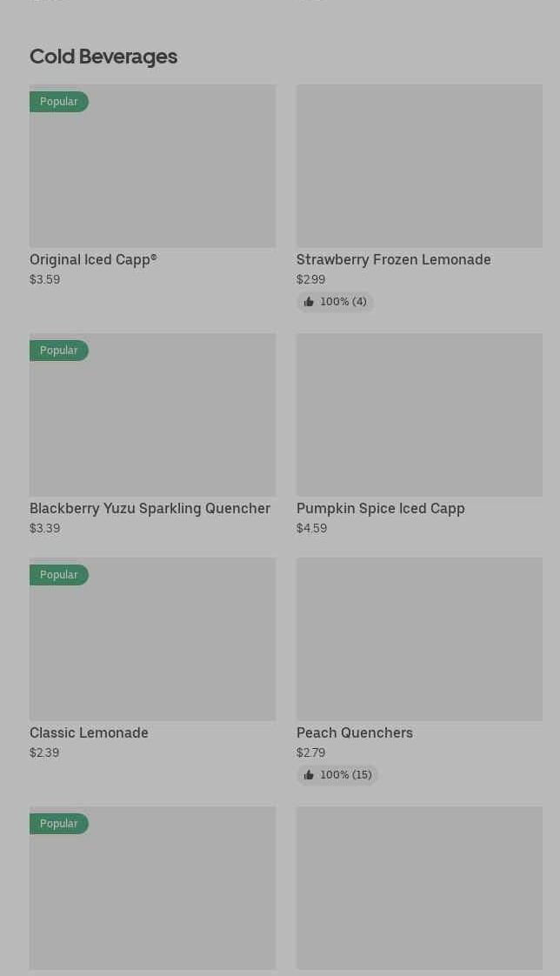Click Popular badge on Blackberry Yuzu Quencher

pyautogui.click(x=59, y=351)
